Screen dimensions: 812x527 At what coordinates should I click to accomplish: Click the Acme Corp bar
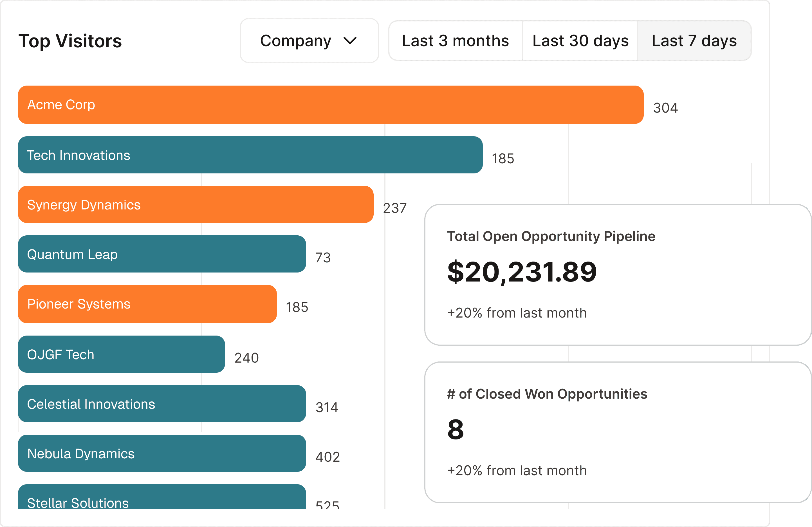pos(330,105)
